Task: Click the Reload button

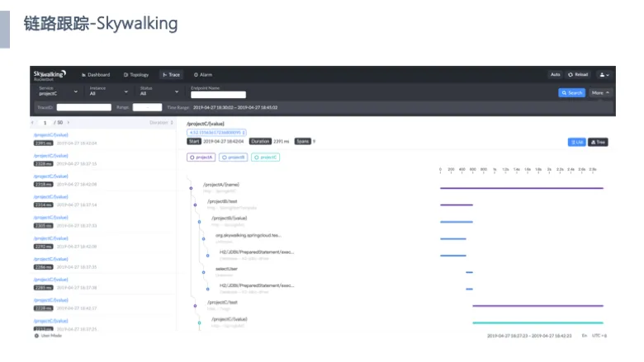Action: click(578, 74)
